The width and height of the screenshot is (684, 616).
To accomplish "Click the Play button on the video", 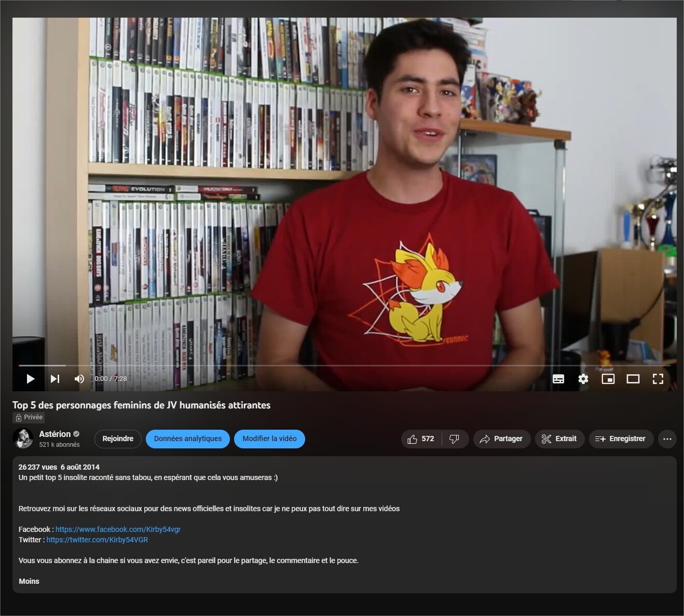I will pos(30,379).
